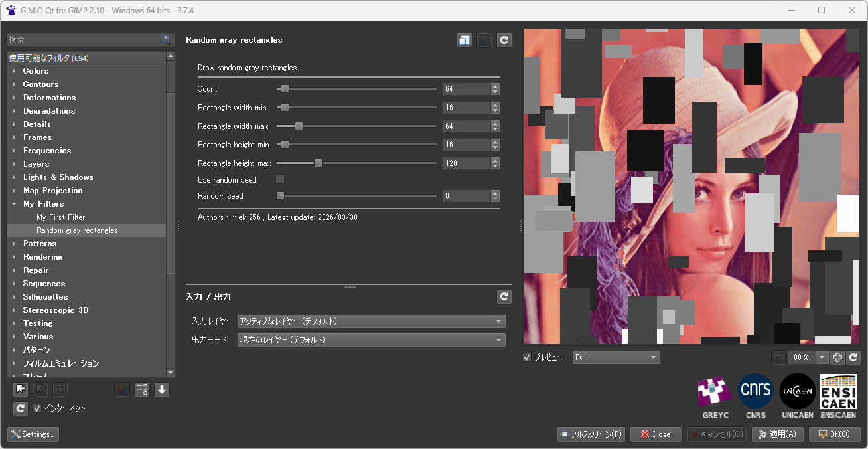Viewport: 868px width, 449px height.
Task: Select the Patterns category
Action: [x=40, y=244]
